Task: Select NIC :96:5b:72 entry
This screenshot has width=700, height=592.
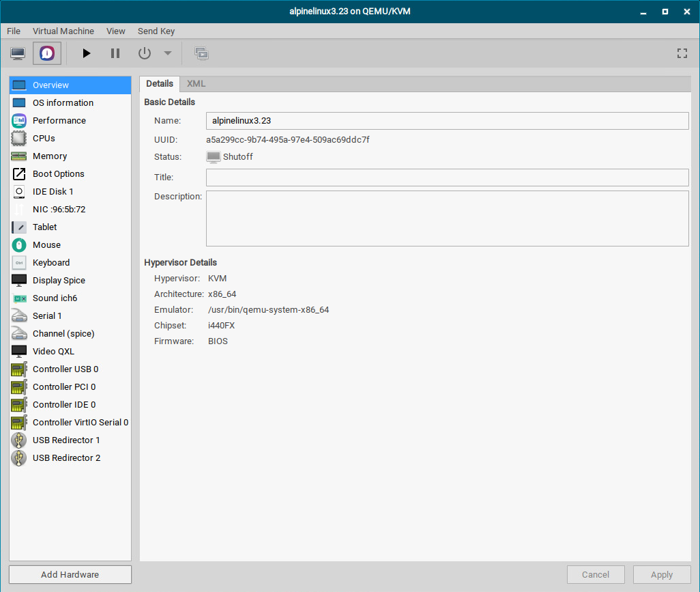Action: coord(70,210)
